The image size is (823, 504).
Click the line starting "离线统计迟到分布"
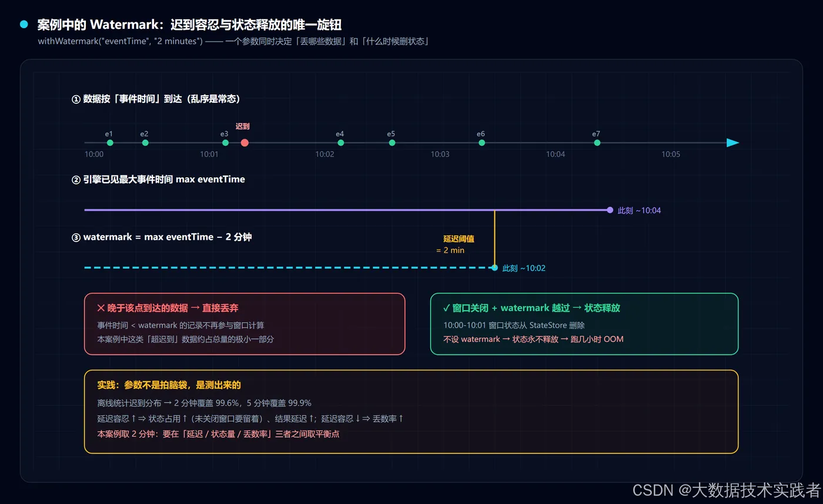pyautogui.click(x=204, y=403)
